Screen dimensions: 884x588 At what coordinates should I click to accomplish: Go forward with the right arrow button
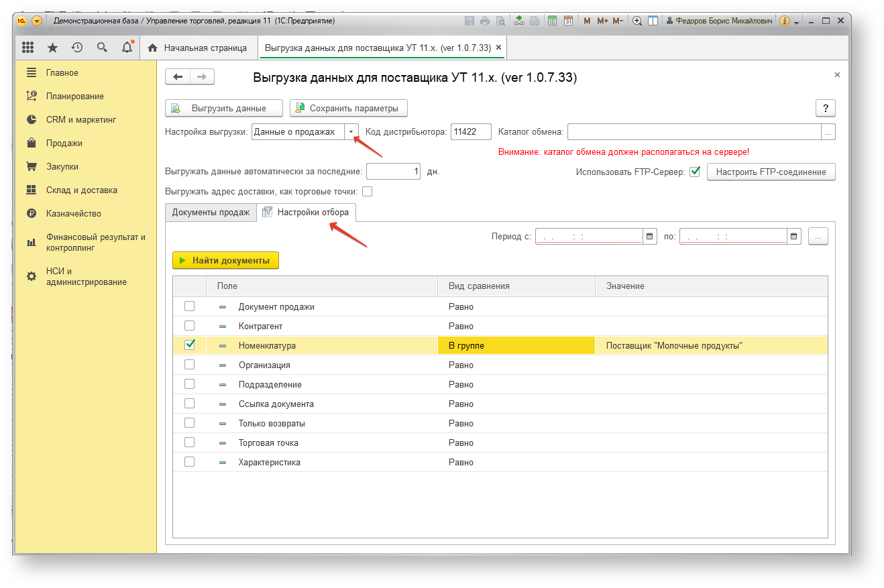(x=202, y=76)
